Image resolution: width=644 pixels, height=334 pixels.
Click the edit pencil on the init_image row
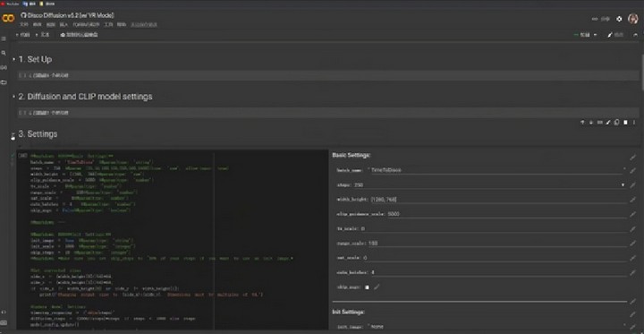pyautogui.click(x=633, y=327)
